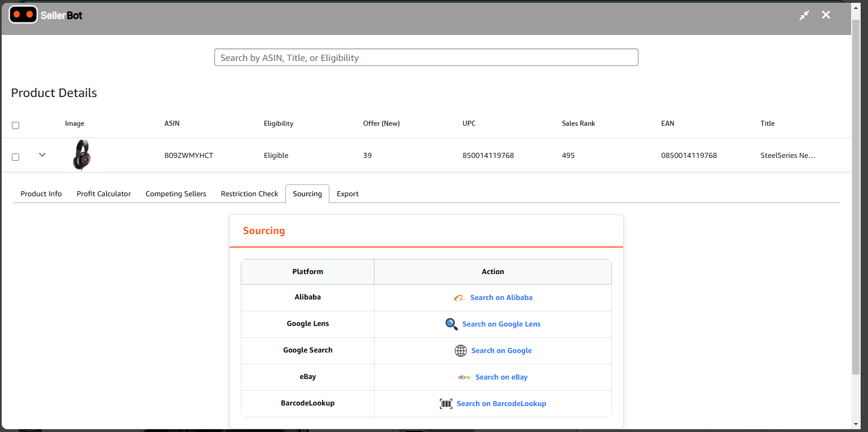Go to the Restriction Check tab
This screenshot has width=868, height=432.
pos(249,193)
